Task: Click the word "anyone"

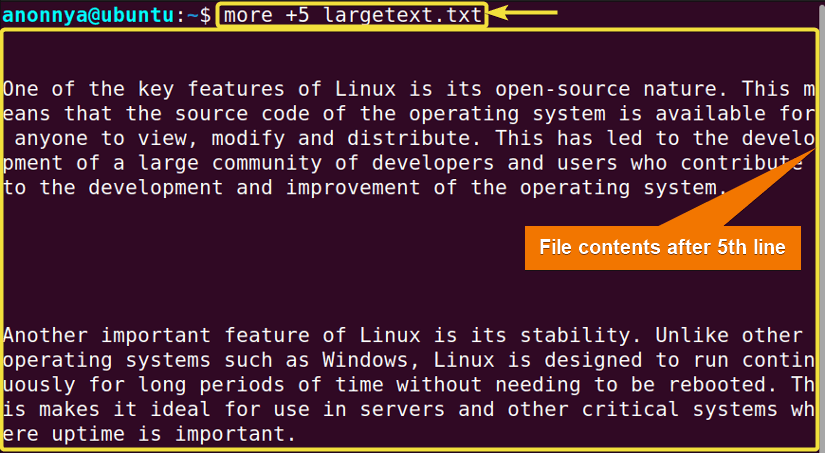Action: [51, 138]
